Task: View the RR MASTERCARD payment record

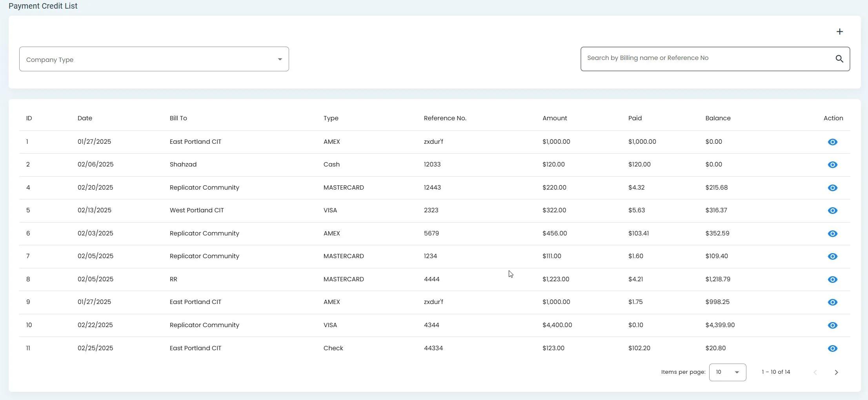Action: (832, 279)
